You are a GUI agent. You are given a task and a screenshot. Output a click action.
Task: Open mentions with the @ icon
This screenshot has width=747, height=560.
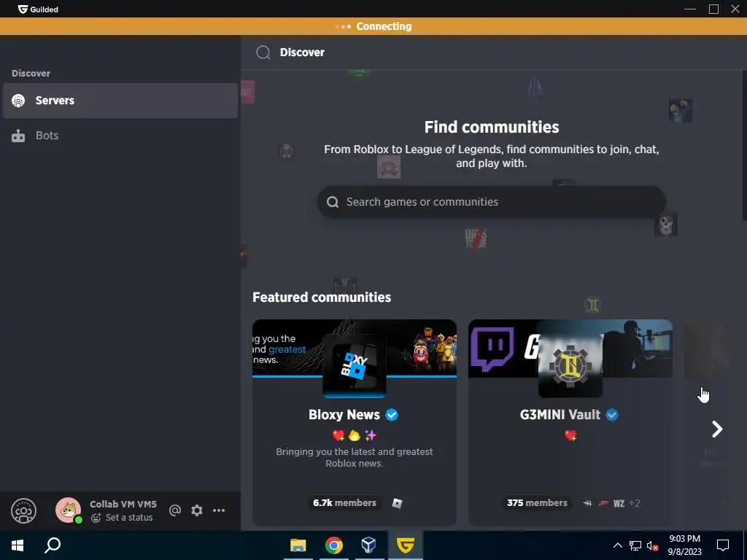pyautogui.click(x=175, y=510)
